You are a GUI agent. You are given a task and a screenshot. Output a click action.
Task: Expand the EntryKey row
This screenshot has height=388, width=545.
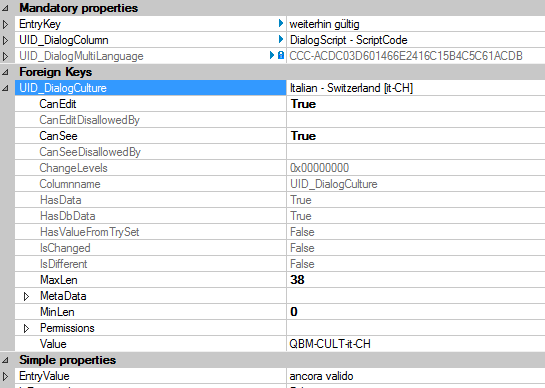point(6,24)
